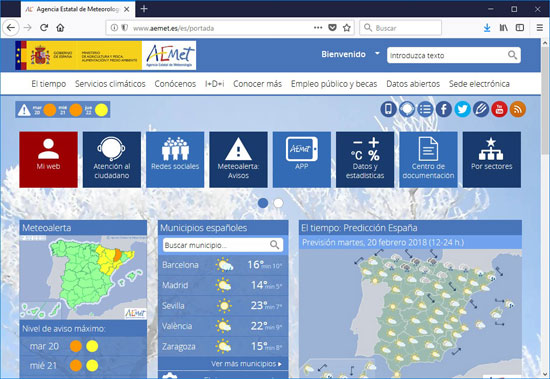Open Conocer más menu
The width and height of the screenshot is (550, 379).
pos(257,84)
